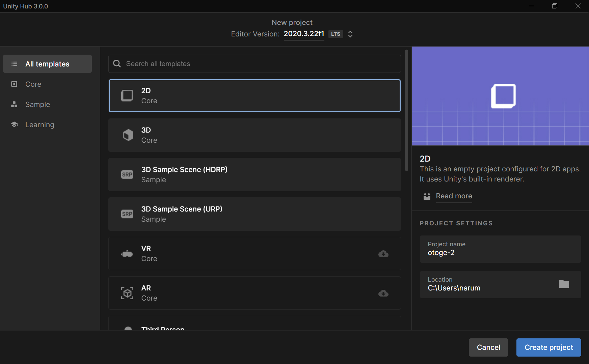The height and width of the screenshot is (364, 589).
Task: Click the Cancel button
Action: tap(488, 347)
